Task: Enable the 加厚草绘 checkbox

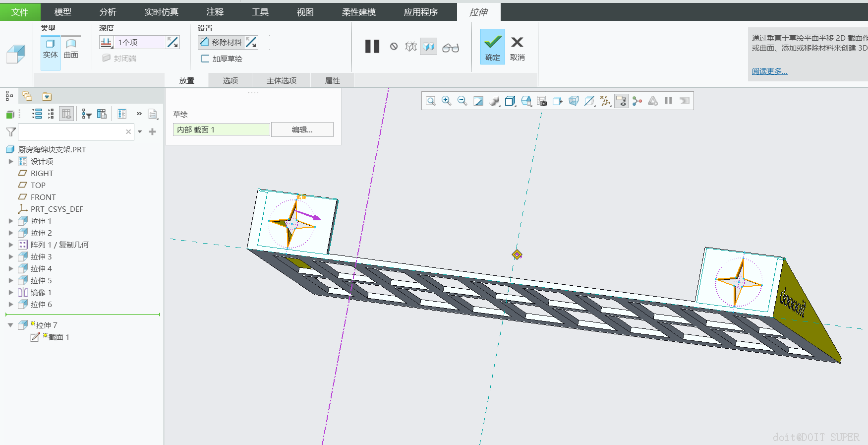Action: click(x=205, y=59)
